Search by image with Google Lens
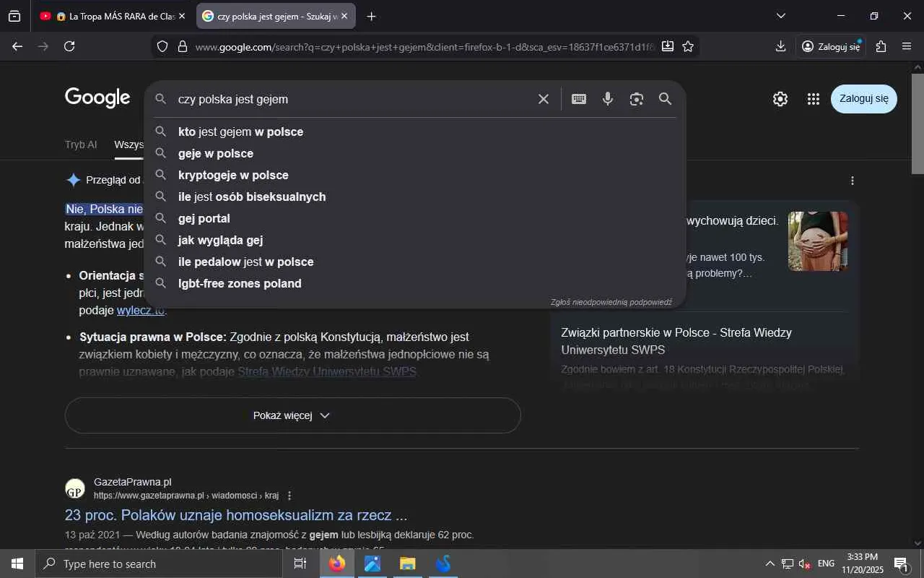Image resolution: width=924 pixels, height=578 pixels. [x=636, y=99]
